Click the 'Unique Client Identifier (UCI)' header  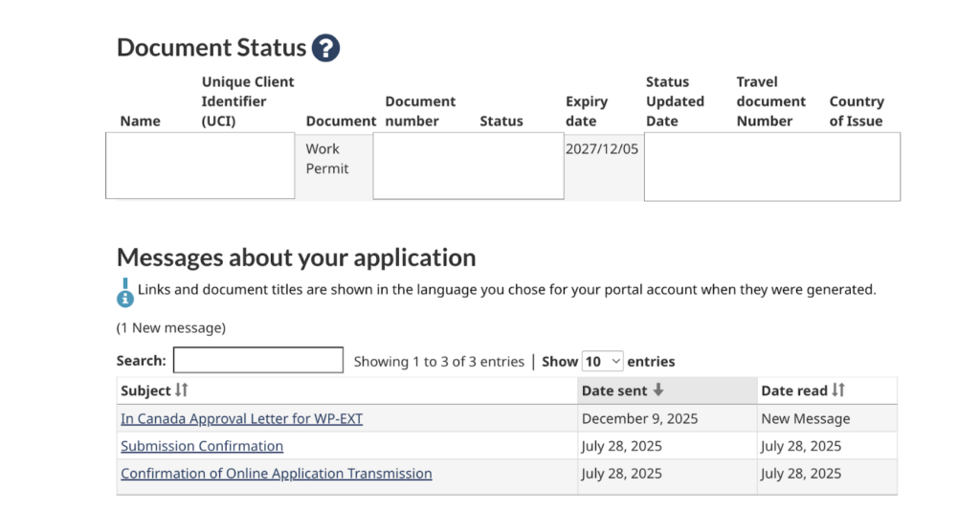coord(248,101)
